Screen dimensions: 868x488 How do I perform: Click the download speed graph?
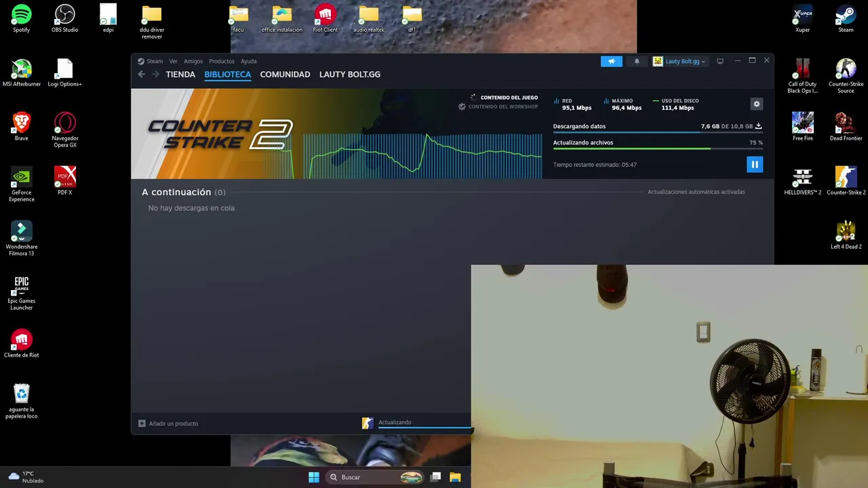coord(422,156)
